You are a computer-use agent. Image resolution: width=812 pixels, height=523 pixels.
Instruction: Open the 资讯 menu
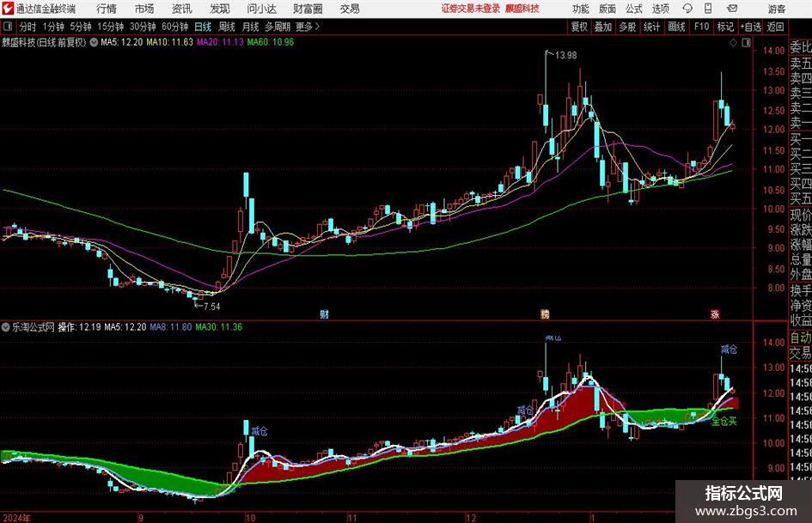point(182,9)
